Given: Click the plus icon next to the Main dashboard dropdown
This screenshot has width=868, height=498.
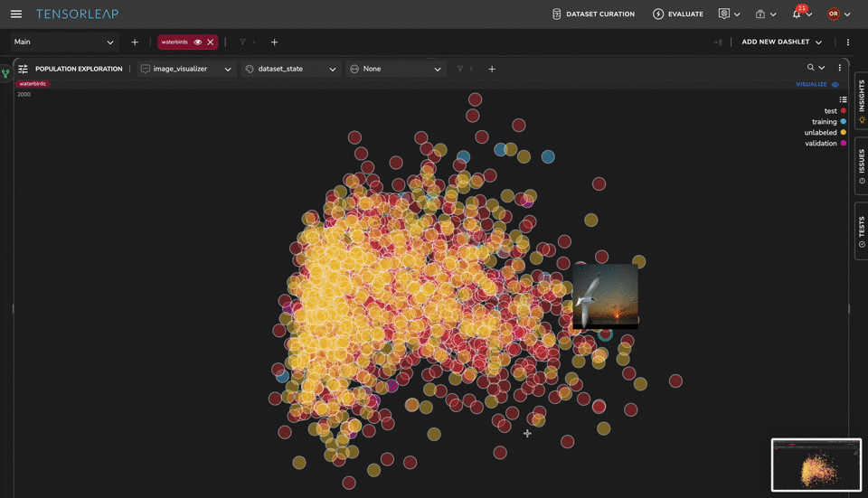Looking at the screenshot, I should click(x=135, y=42).
